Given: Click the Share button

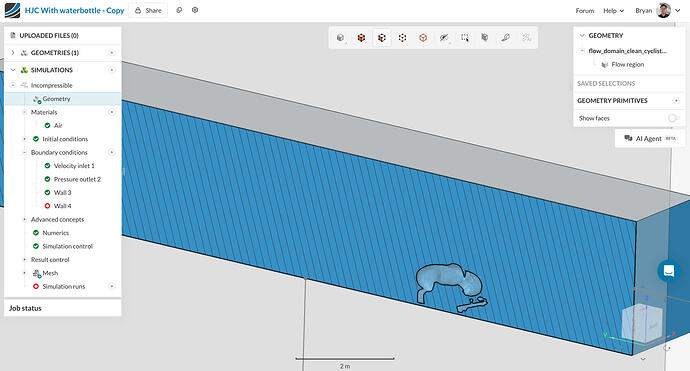Looking at the screenshot, I should 148,10.
